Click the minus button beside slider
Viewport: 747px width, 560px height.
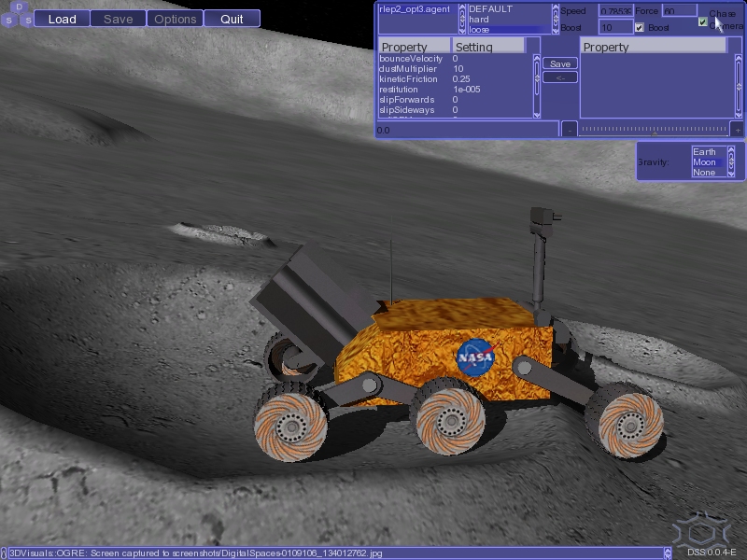tap(570, 130)
